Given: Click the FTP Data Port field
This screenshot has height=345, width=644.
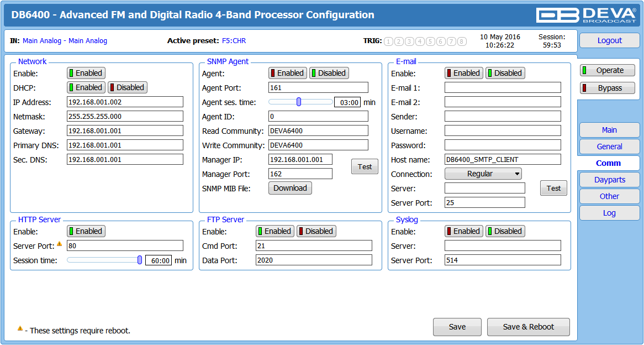Looking at the screenshot, I should pyautogui.click(x=314, y=260).
